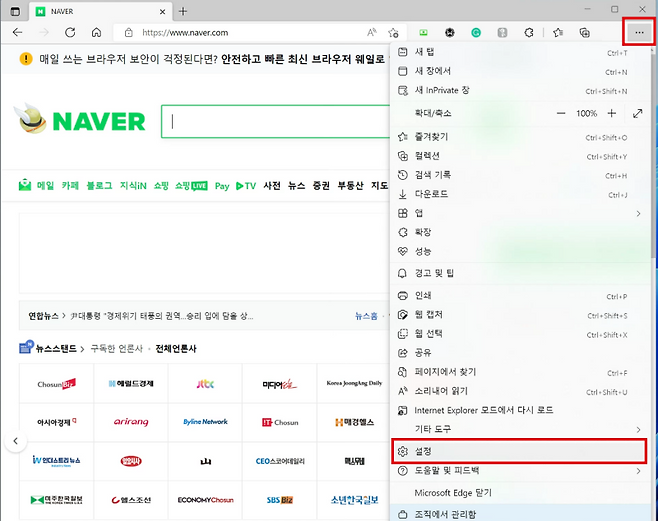Open the TV link with play icon
The width and height of the screenshot is (658, 521).
(246, 186)
